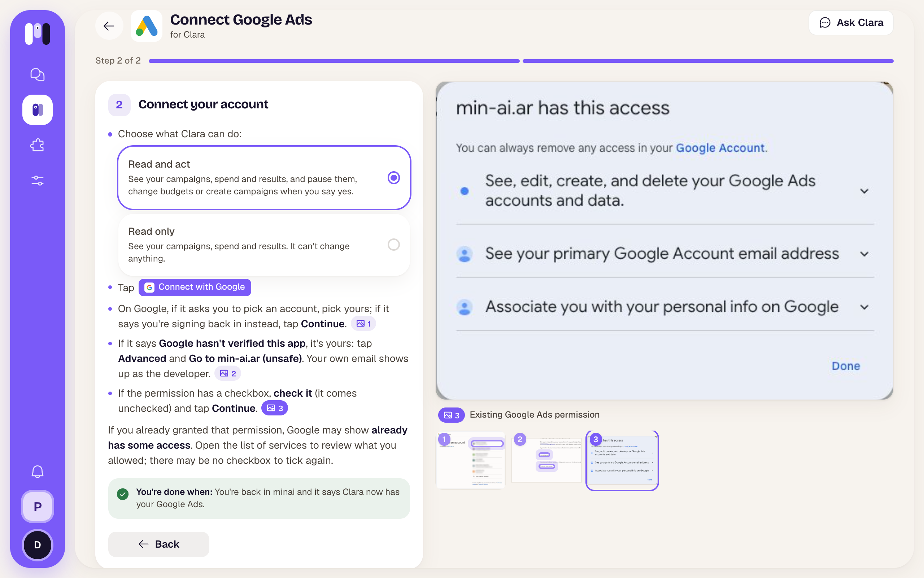Image resolution: width=924 pixels, height=578 pixels.
Task: View thumbnail 3 existing permission screenshot
Action: coord(622,460)
